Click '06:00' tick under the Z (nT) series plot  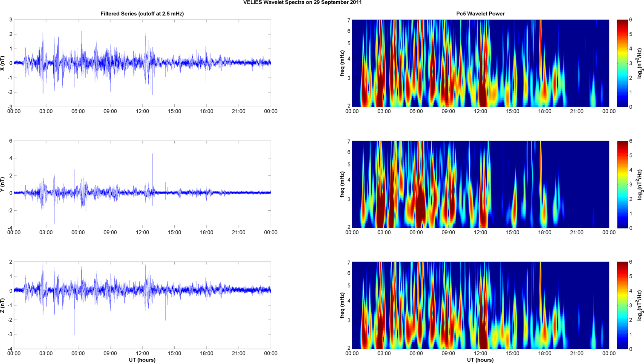(x=78, y=354)
